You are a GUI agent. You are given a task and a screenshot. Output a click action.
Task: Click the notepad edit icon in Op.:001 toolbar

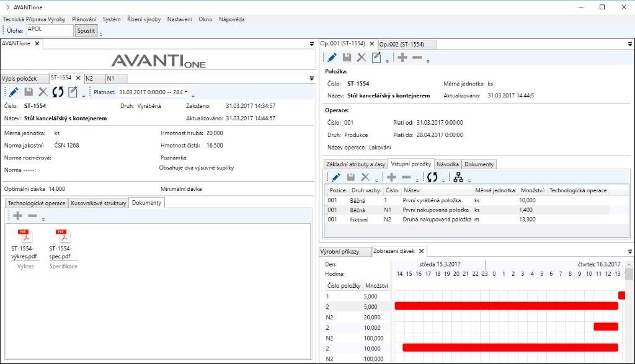[376, 58]
